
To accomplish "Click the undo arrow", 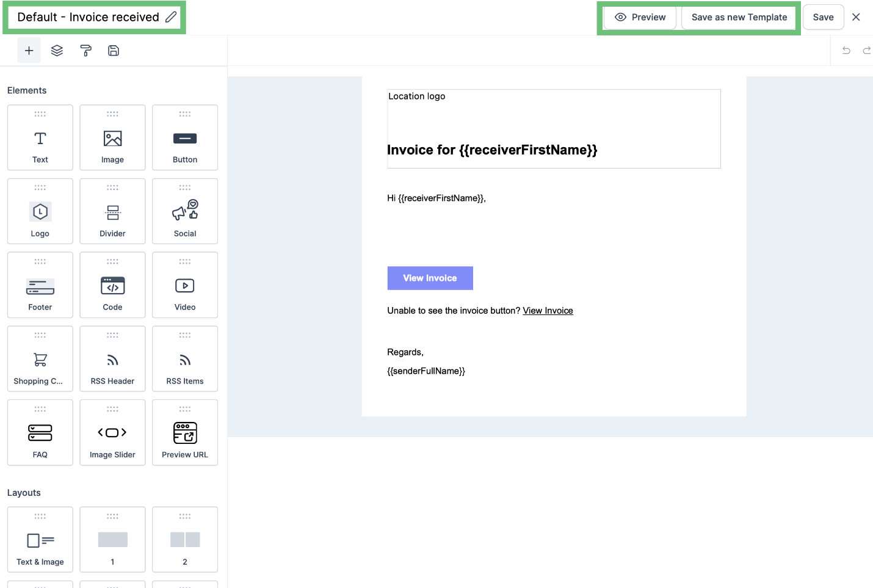I will coord(846,51).
